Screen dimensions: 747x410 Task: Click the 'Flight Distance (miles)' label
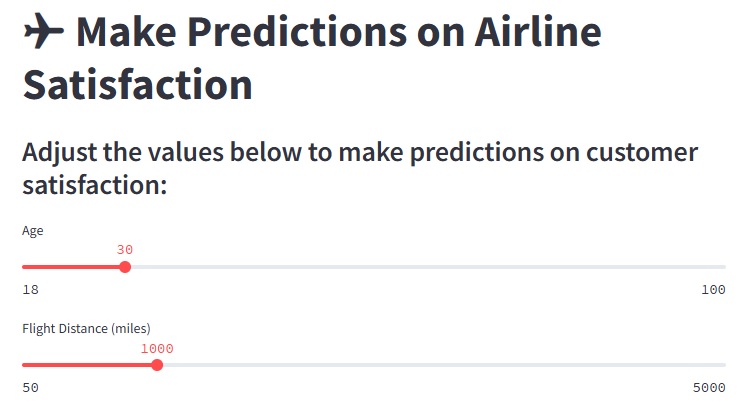86,328
